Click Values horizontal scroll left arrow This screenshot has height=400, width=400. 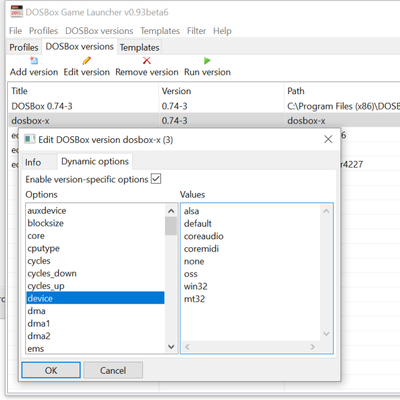click(x=188, y=347)
